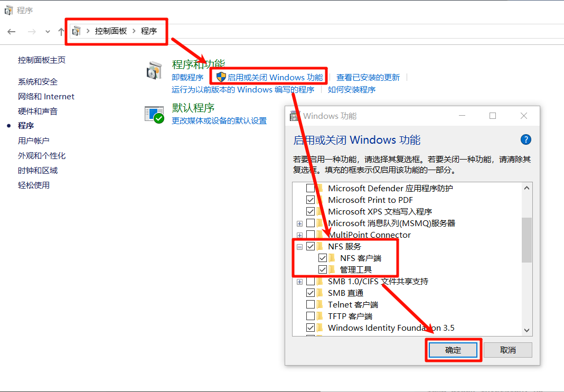
Task: Open the recent locations dropdown chevron
Action: tap(48, 32)
